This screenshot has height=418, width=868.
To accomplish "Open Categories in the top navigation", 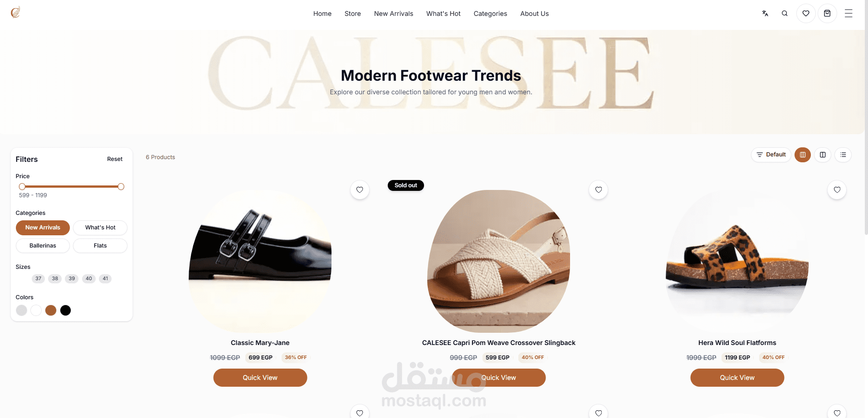I will click(490, 14).
